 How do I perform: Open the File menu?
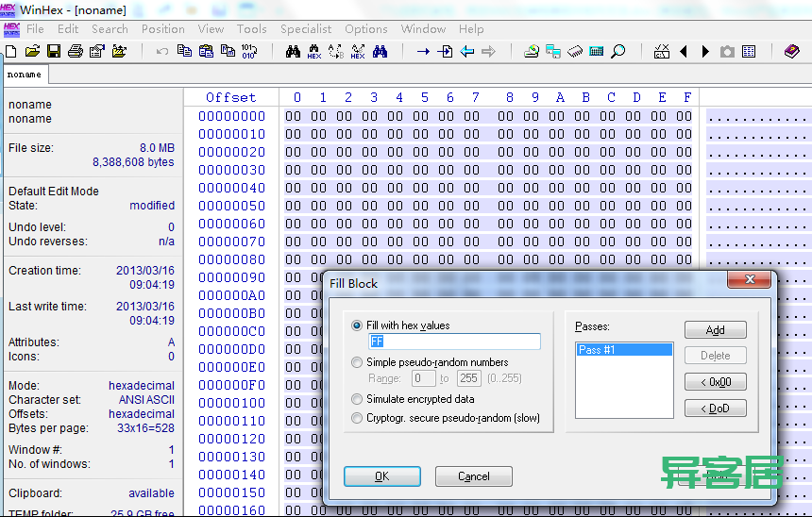[35, 29]
